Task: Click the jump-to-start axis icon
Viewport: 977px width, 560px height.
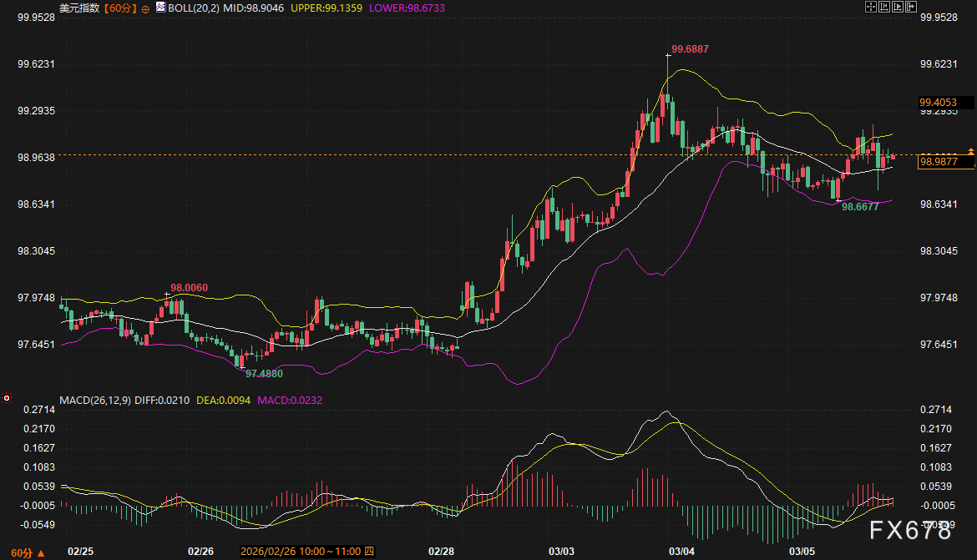Action: coord(883,7)
